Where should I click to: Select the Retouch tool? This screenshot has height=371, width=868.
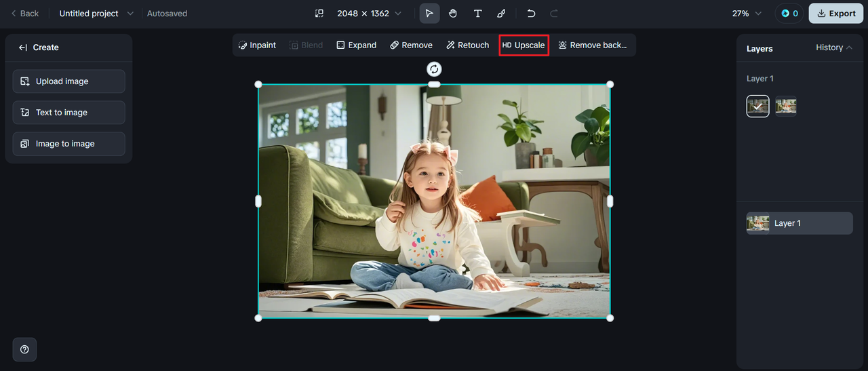coord(467,45)
